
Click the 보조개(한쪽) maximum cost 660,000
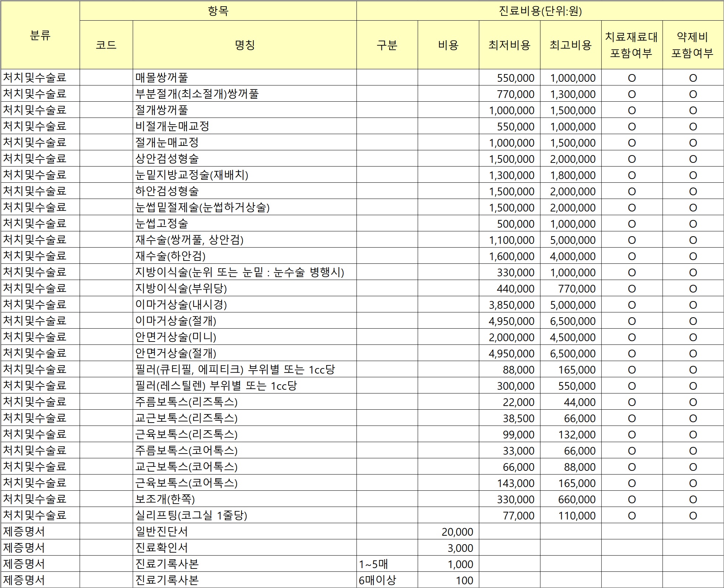571,499
